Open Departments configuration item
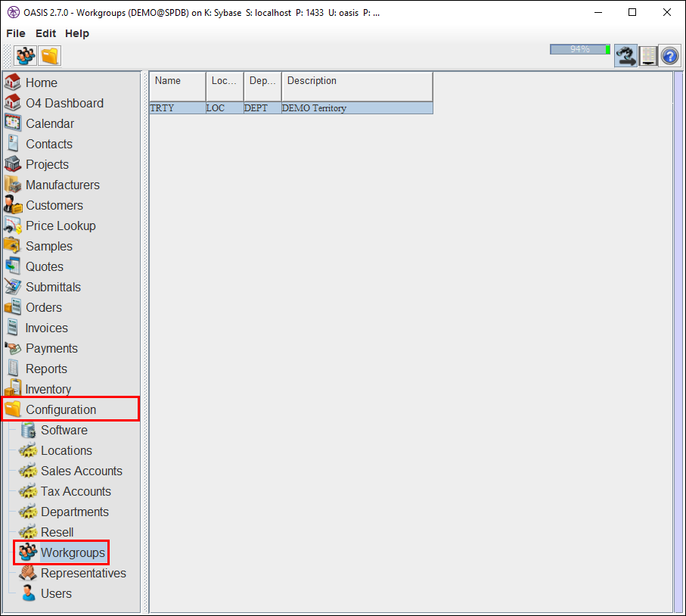 pos(74,512)
